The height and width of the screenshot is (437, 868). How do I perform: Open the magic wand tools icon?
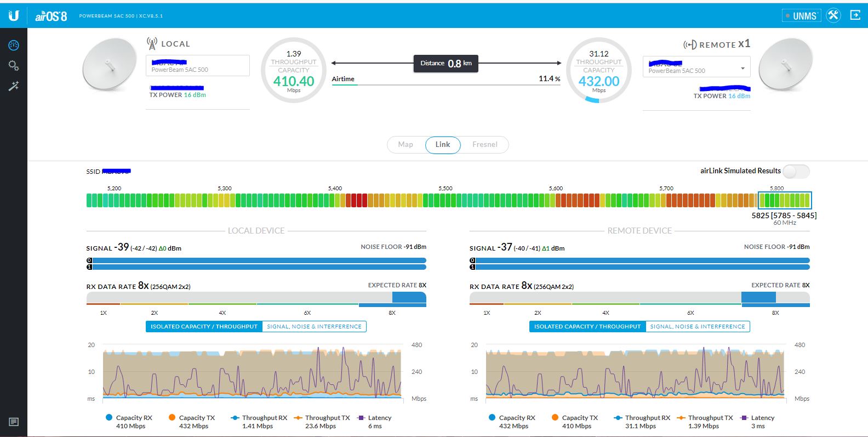pyautogui.click(x=14, y=86)
